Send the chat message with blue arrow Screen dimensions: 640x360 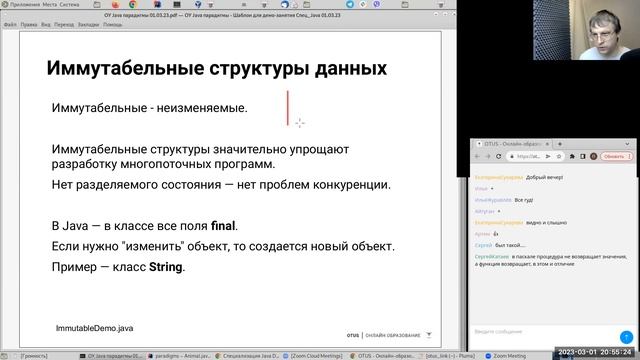pos(627,337)
